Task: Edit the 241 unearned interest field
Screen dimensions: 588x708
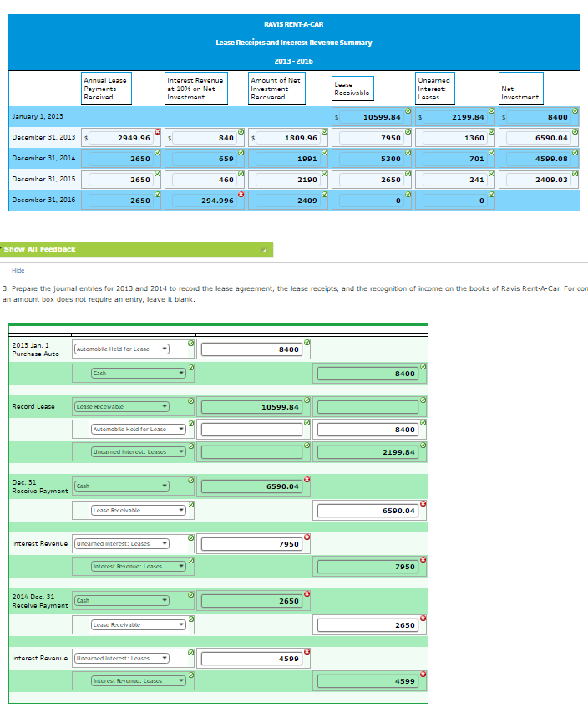Action: 455,179
